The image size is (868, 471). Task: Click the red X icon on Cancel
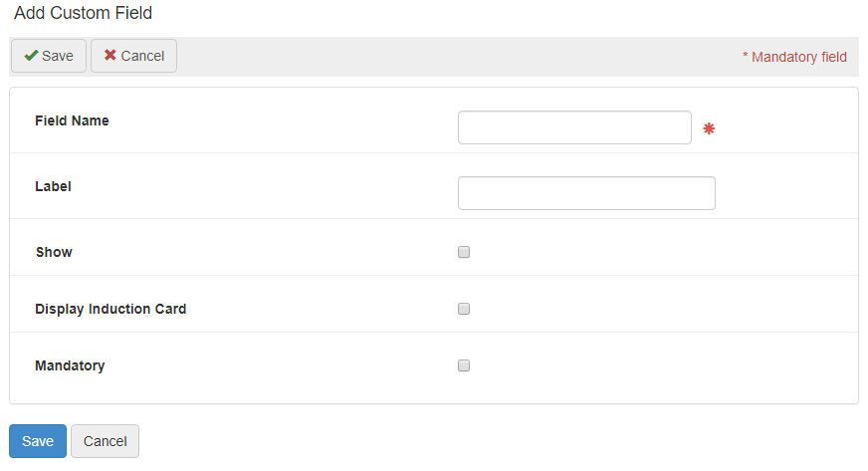pos(110,56)
